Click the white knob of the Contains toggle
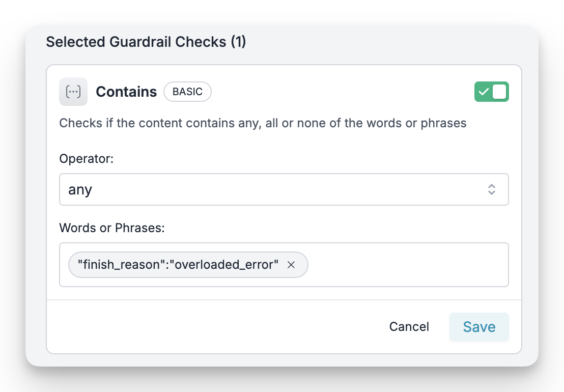This screenshot has width=564, height=392. 499,92
